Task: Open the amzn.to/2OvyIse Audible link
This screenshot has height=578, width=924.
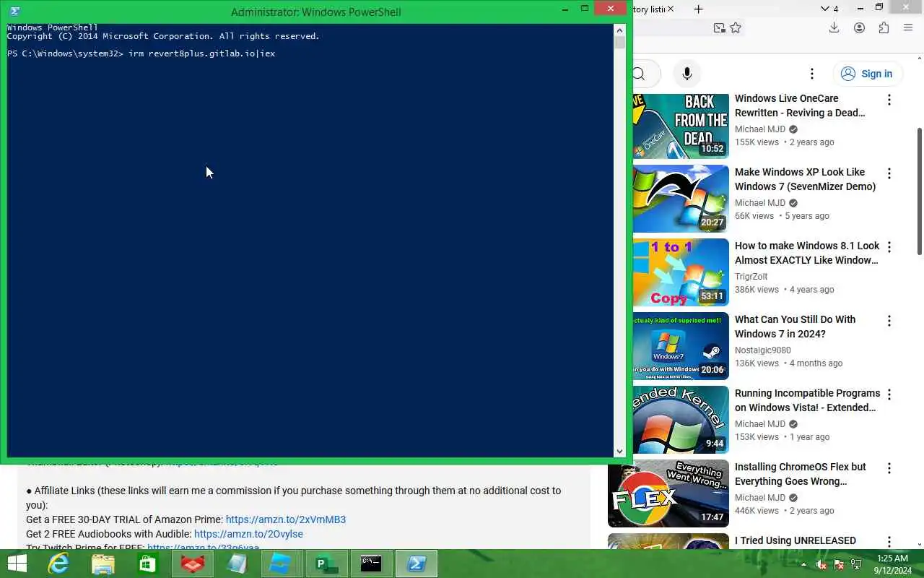Action: click(x=248, y=534)
